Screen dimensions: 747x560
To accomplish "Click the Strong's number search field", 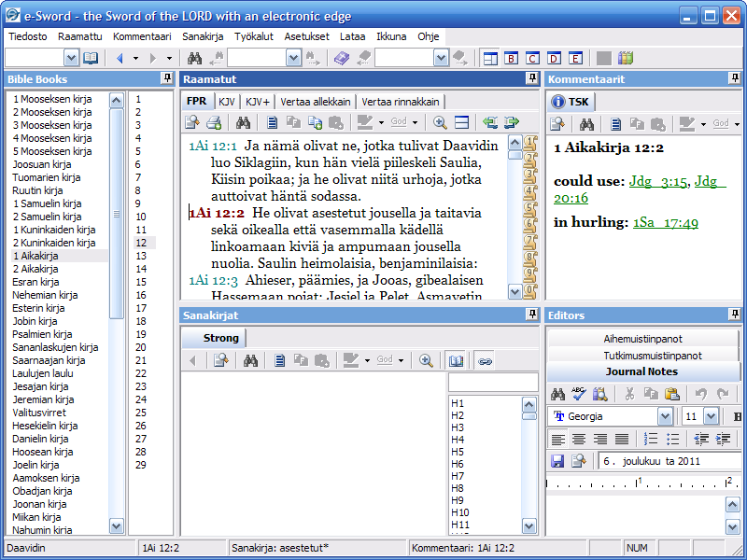I will click(x=493, y=383).
